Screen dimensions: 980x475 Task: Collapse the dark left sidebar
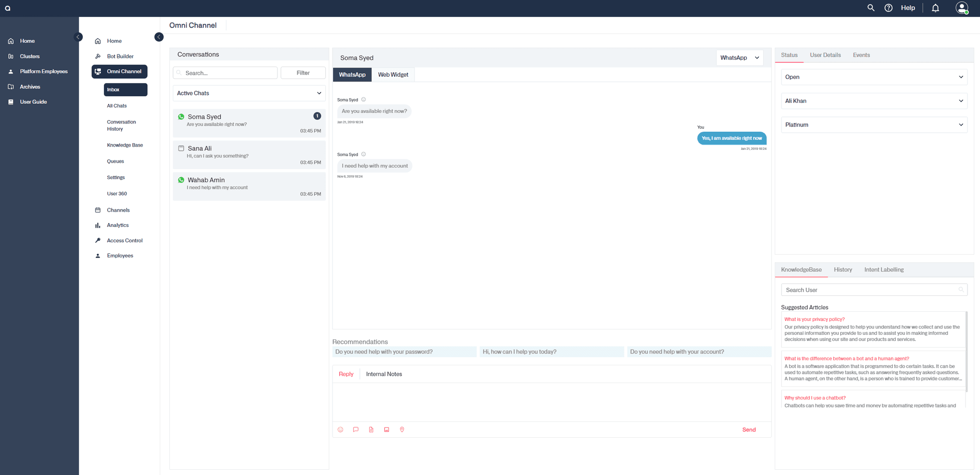(x=78, y=37)
